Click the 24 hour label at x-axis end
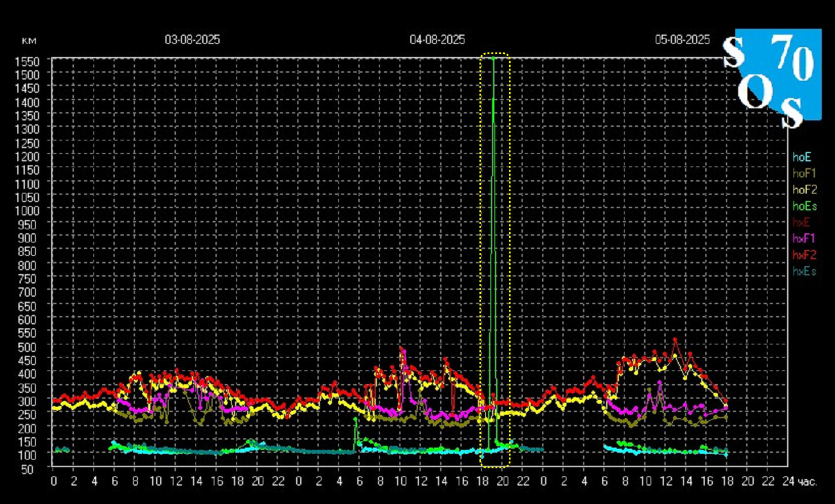 [x=788, y=482]
